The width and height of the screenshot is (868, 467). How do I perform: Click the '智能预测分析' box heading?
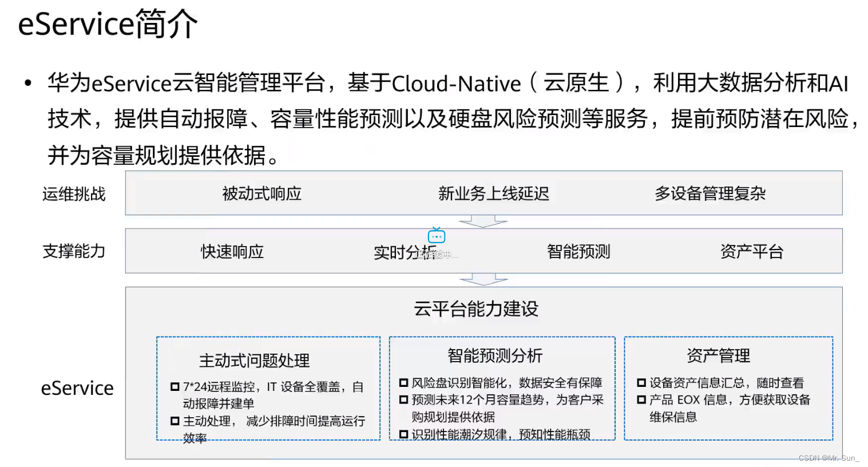click(495, 355)
